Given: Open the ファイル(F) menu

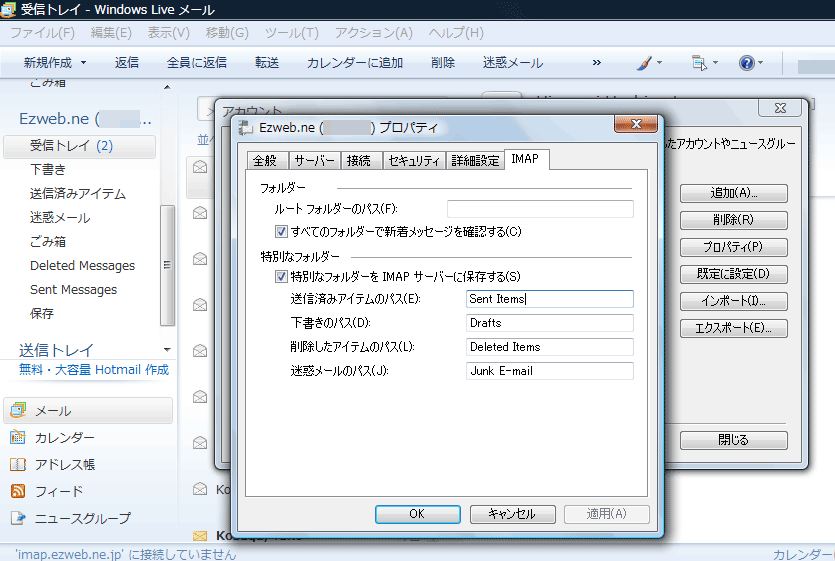Looking at the screenshot, I should 43,33.
